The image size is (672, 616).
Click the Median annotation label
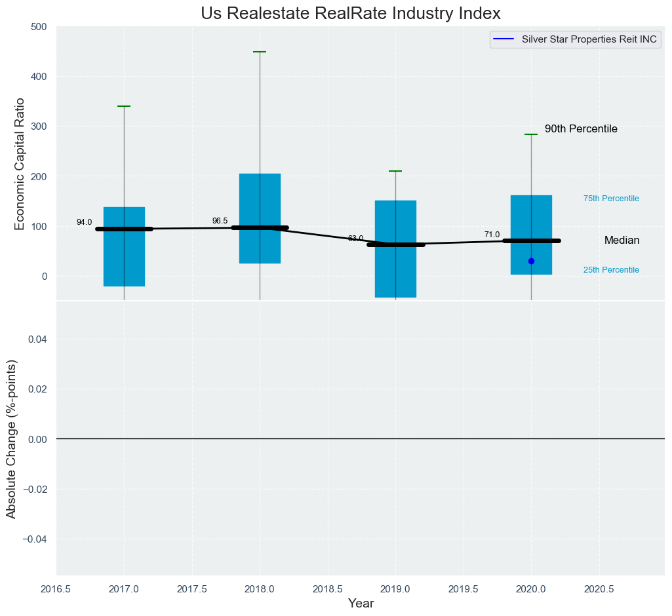point(622,241)
